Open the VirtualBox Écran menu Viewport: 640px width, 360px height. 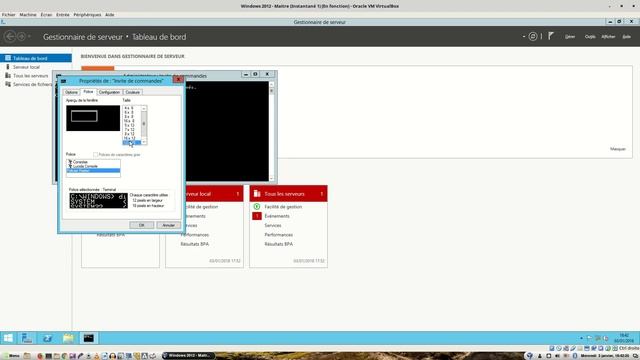(46, 15)
